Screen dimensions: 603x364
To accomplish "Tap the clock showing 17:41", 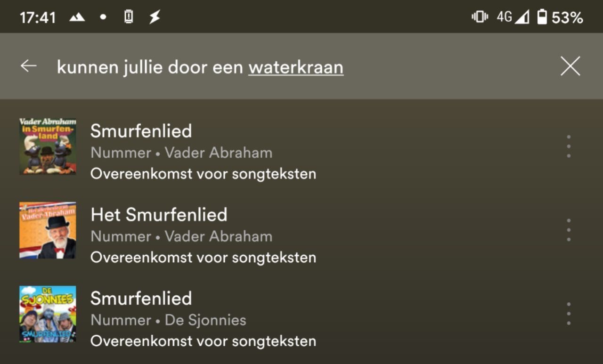I will tap(33, 16).
